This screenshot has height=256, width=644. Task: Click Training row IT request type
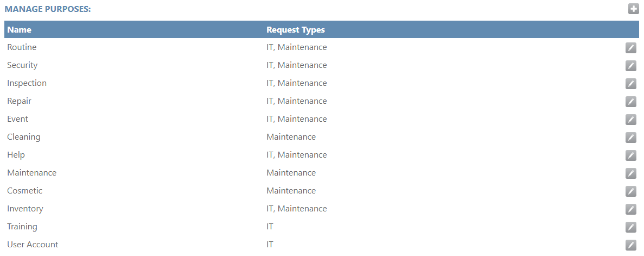click(x=270, y=227)
